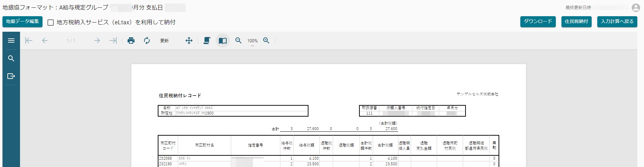Zoom in with plus magnifier
Image resolution: width=644 pixels, height=167 pixels.
pyautogui.click(x=266, y=41)
